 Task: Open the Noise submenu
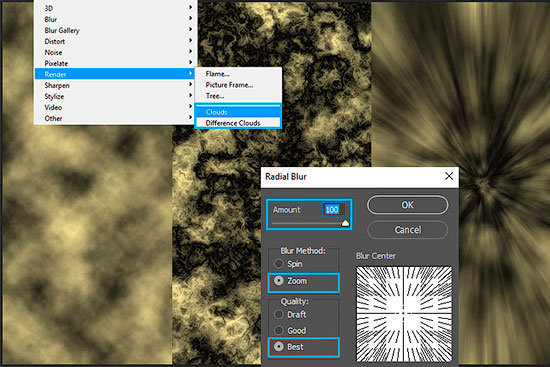[x=115, y=52]
